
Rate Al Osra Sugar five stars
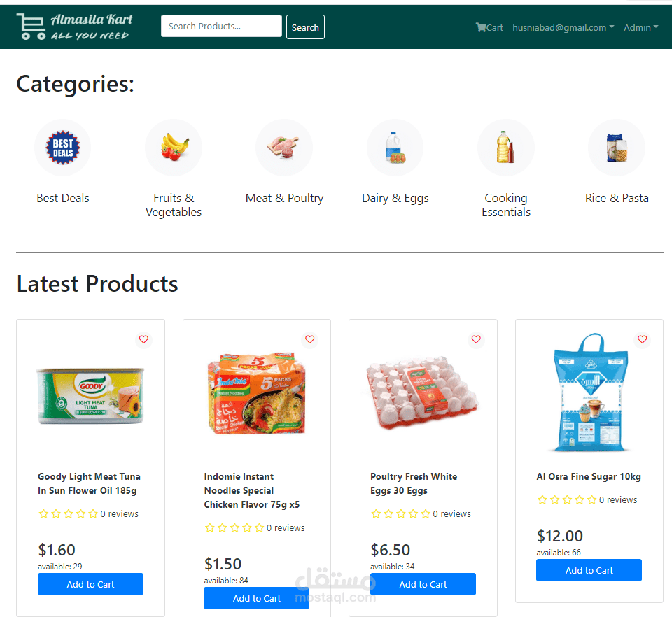pos(592,499)
